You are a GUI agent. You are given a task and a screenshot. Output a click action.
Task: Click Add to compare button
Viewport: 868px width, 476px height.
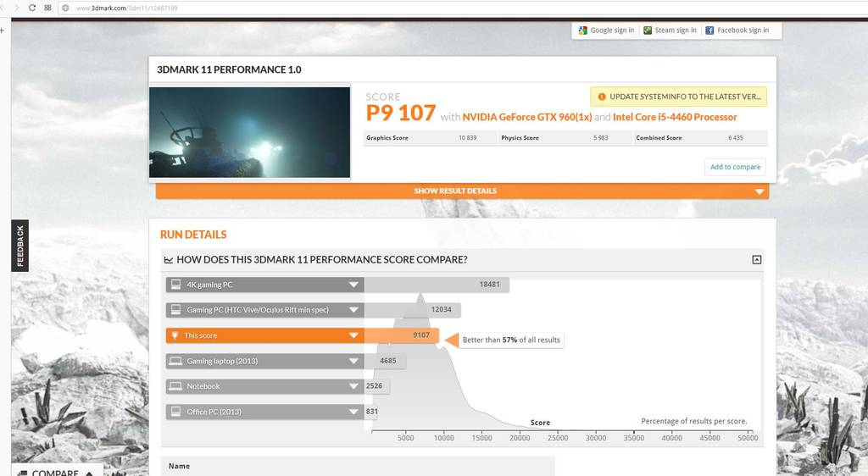pos(735,167)
